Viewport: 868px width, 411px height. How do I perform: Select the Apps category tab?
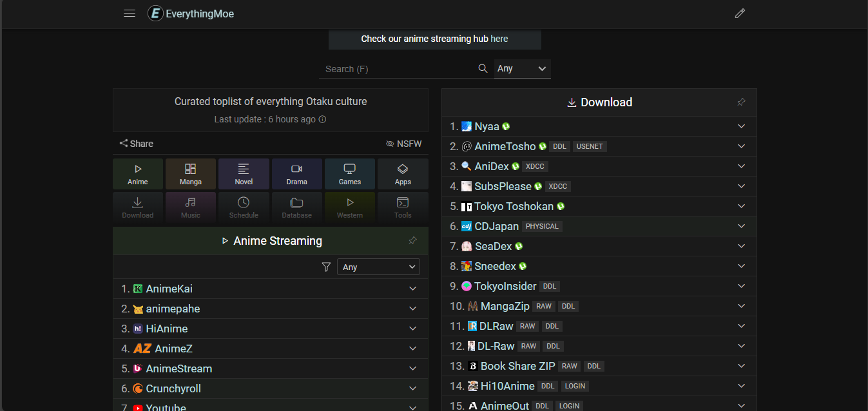coord(403,174)
